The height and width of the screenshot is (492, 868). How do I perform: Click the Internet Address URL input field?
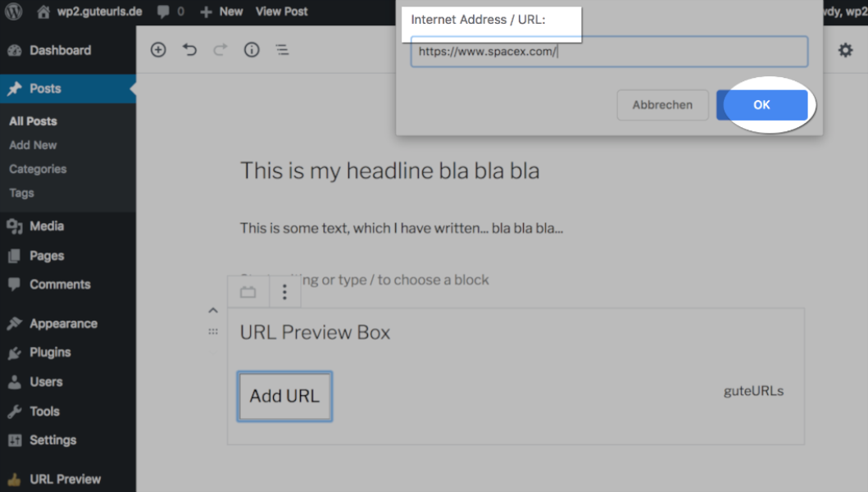pyautogui.click(x=610, y=52)
